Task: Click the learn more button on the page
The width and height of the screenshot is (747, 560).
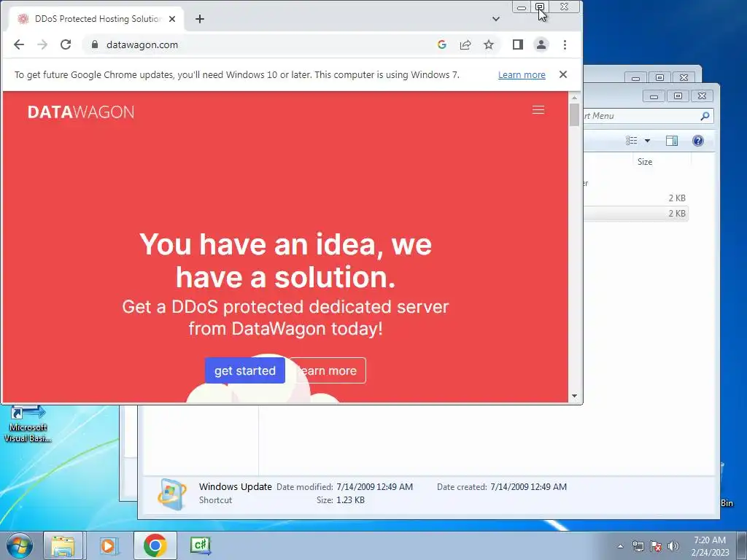Action: click(x=328, y=370)
